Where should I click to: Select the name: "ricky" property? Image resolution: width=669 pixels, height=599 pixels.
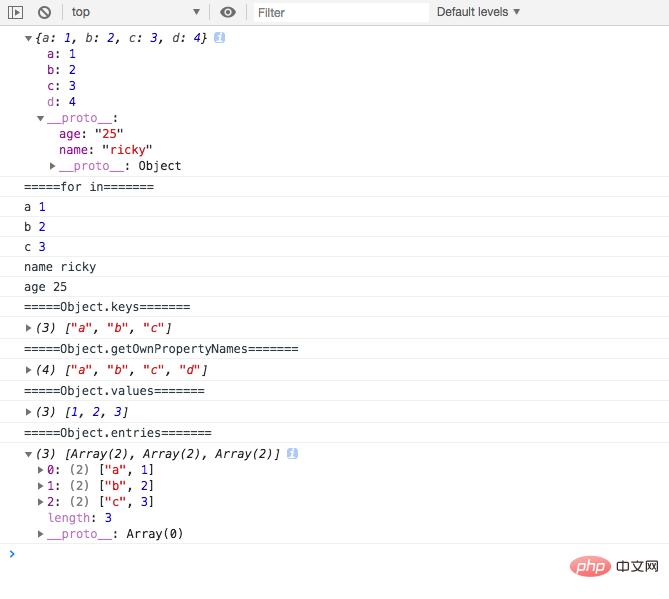[x=105, y=150]
